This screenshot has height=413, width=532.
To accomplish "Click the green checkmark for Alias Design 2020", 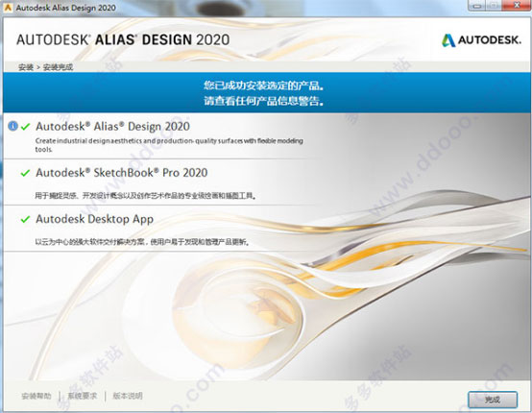I will point(25,127).
